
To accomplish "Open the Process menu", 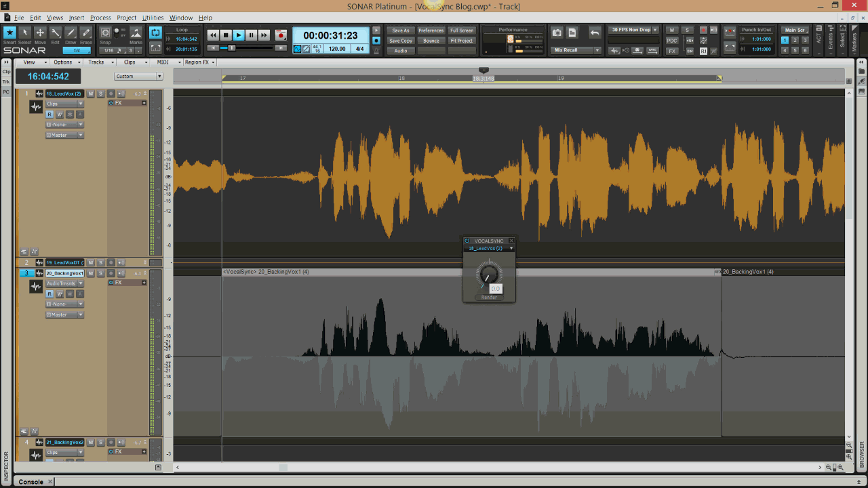I will point(100,18).
